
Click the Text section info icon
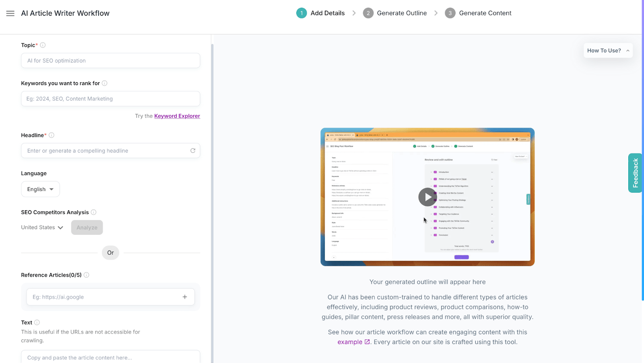pyautogui.click(x=37, y=322)
